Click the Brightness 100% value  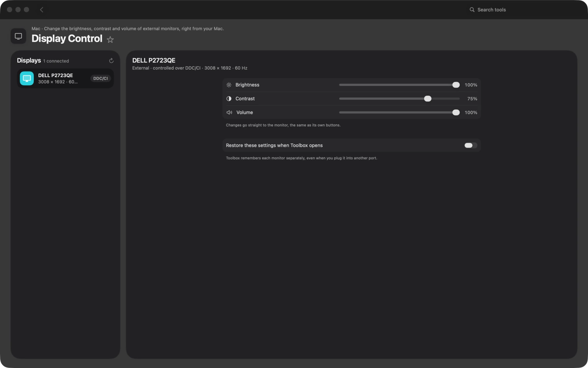click(471, 85)
